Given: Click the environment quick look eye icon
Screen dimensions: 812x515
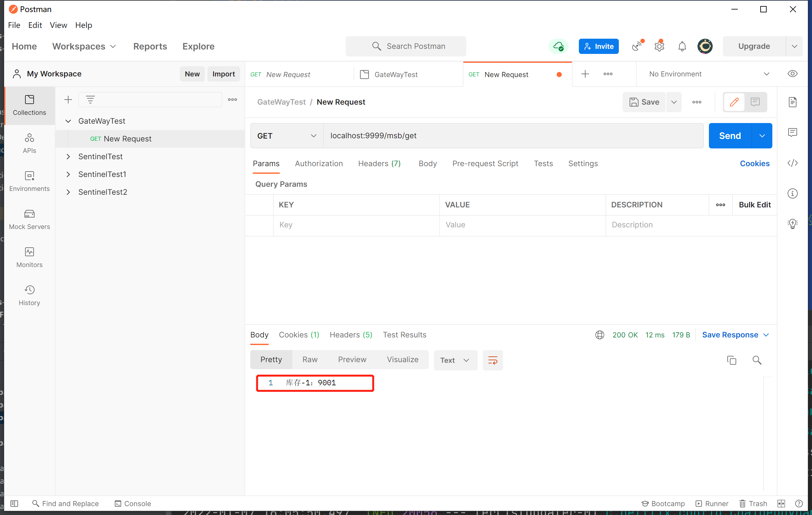Looking at the screenshot, I should click(x=792, y=74).
